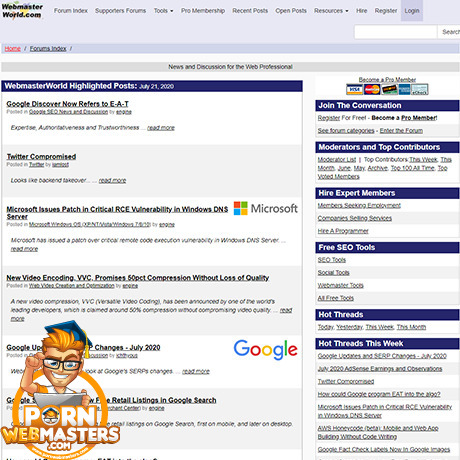
Task: Click the WebmasterWorld.com logo
Action: coord(22,11)
